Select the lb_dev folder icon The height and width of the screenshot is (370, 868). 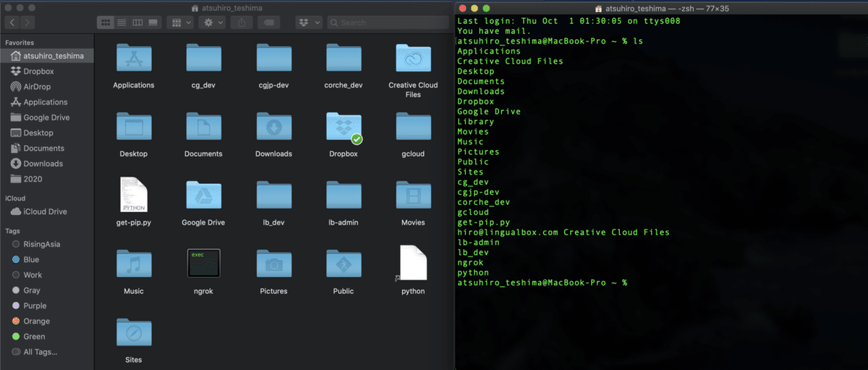pyautogui.click(x=273, y=195)
